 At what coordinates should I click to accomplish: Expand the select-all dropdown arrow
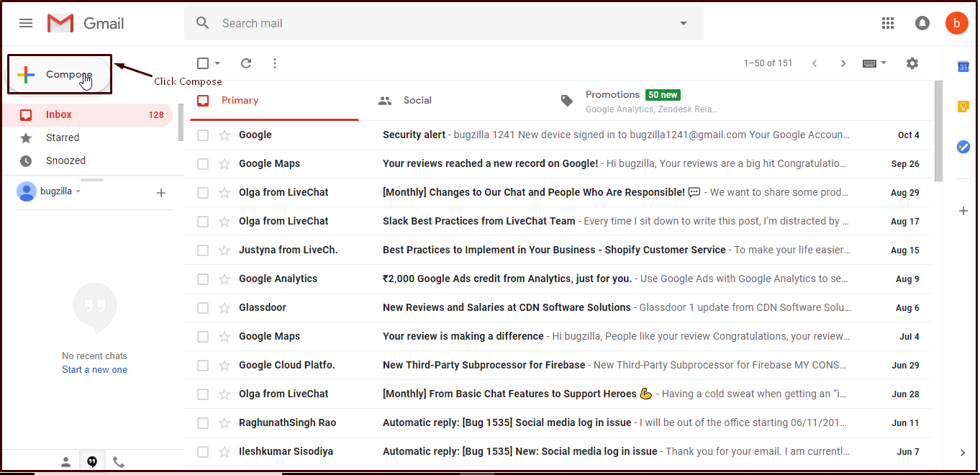[x=217, y=63]
